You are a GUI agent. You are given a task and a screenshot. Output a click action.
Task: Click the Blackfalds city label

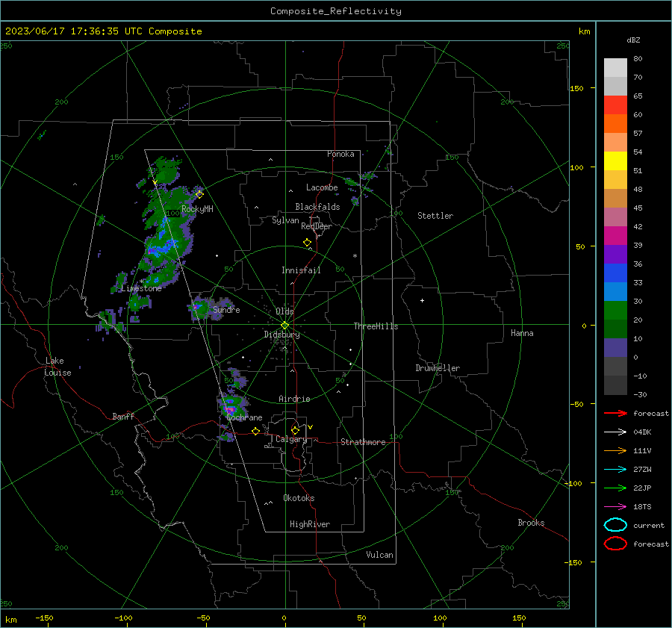click(317, 207)
